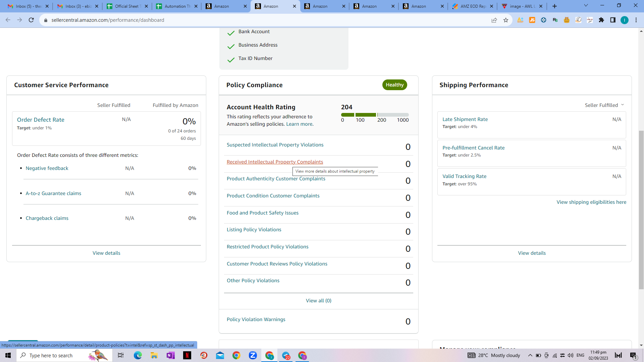The height and width of the screenshot is (362, 644).
Task: Open the Extensions puzzle menu
Action: click(x=601, y=20)
